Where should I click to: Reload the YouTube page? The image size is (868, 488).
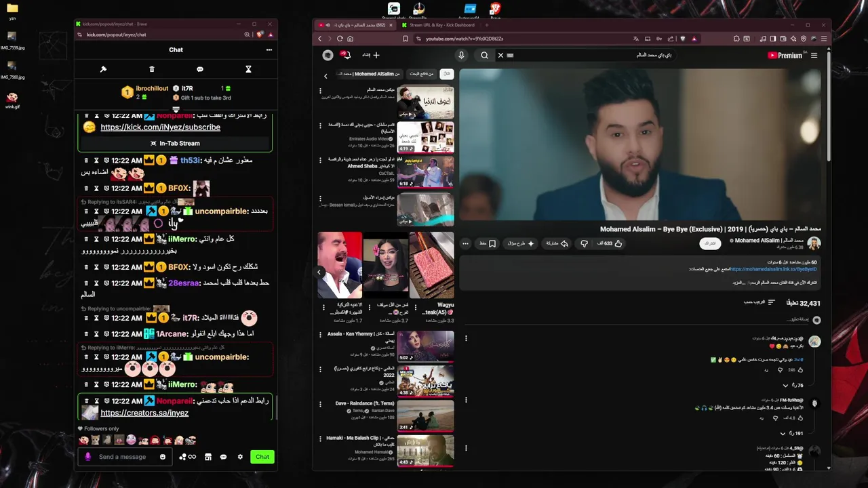(340, 39)
